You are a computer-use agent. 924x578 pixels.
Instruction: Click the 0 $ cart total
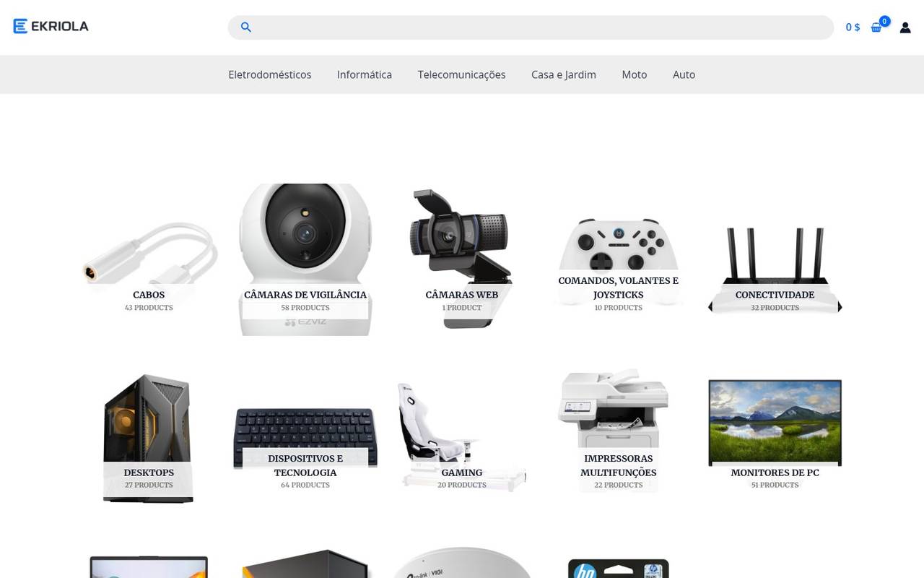point(853,27)
